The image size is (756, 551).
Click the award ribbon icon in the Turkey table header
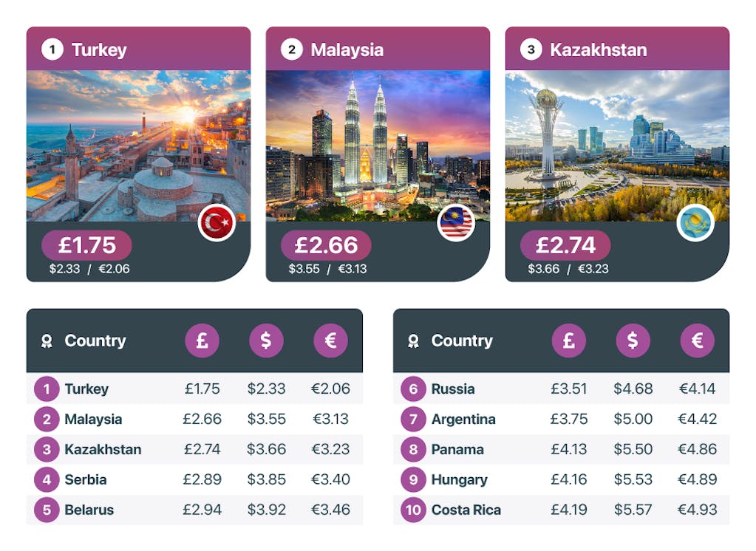pos(47,341)
